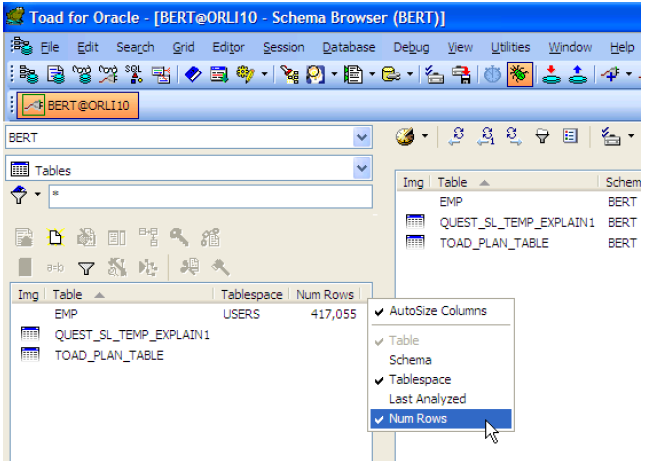Open the File menu
Image resolution: width=645 pixels, height=464 pixels.
[50, 47]
